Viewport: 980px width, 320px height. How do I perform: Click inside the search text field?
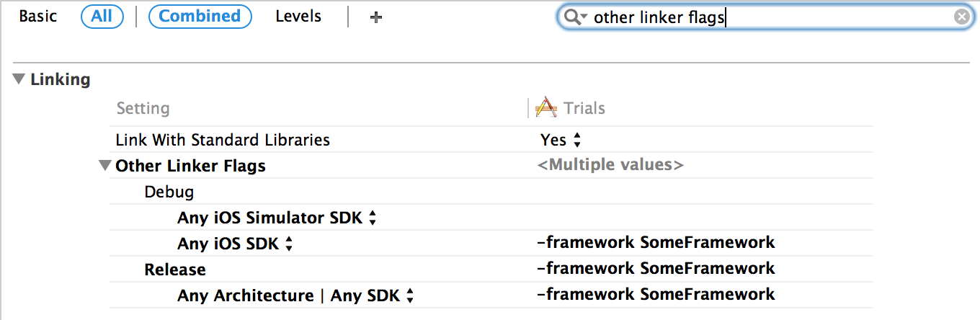pyautogui.click(x=764, y=17)
